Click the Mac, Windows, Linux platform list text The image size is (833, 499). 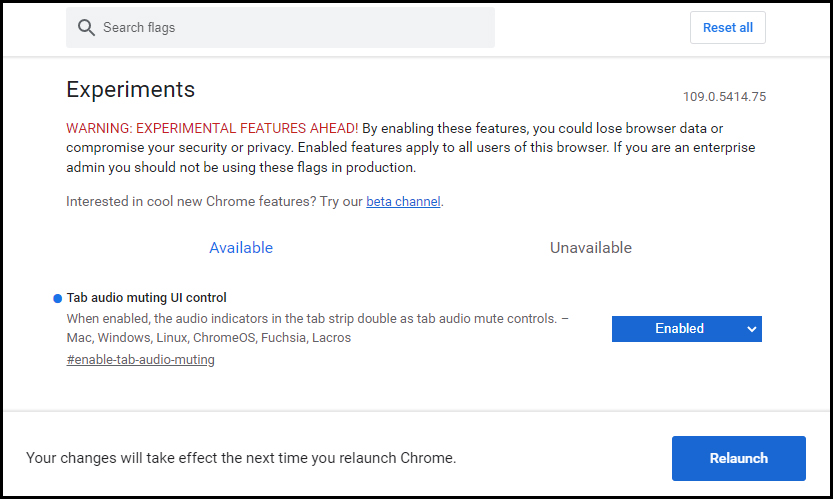[209, 337]
